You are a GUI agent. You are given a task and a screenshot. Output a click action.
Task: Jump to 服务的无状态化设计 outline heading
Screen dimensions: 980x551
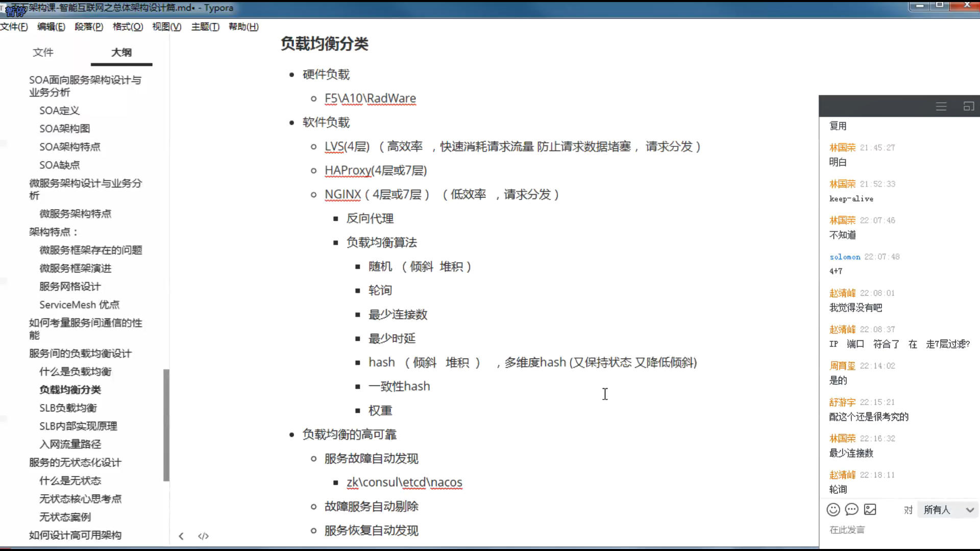click(75, 462)
